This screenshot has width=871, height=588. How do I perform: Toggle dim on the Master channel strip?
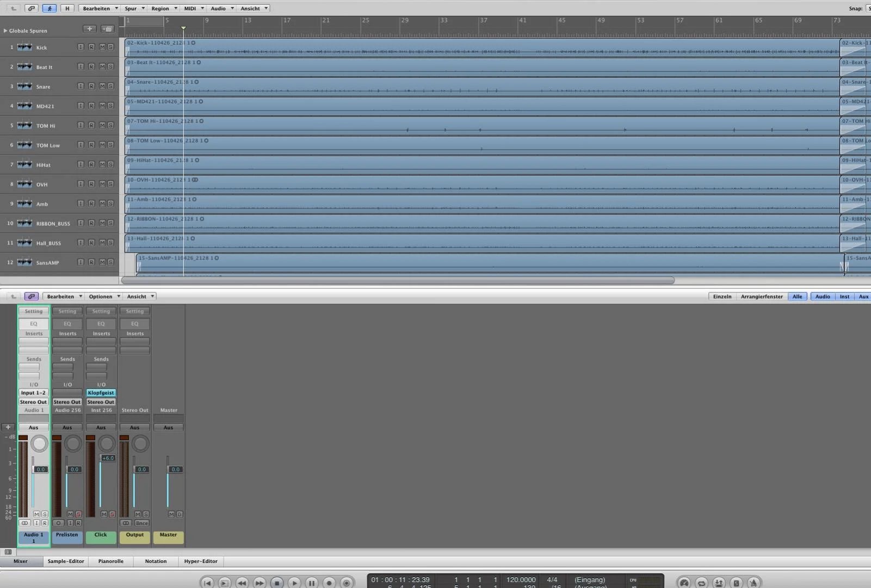click(x=180, y=514)
